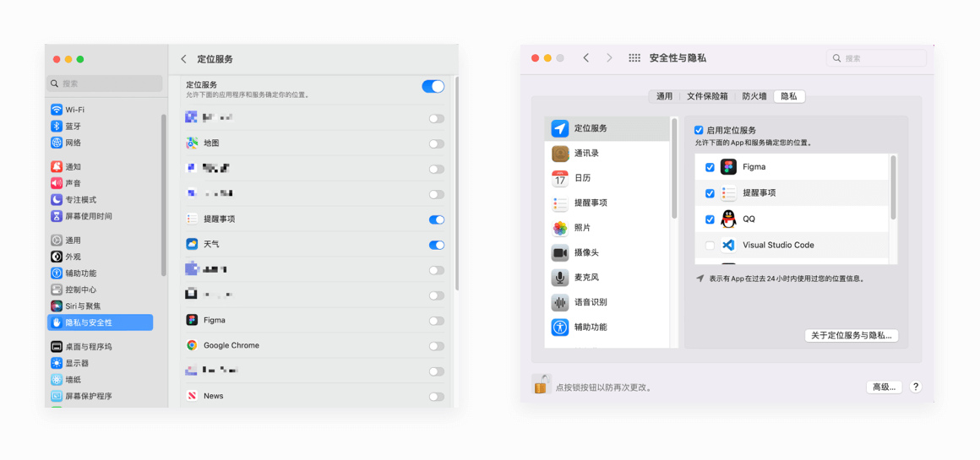
Task: Toggle location switch for Google Chrome
Action: tap(436, 346)
